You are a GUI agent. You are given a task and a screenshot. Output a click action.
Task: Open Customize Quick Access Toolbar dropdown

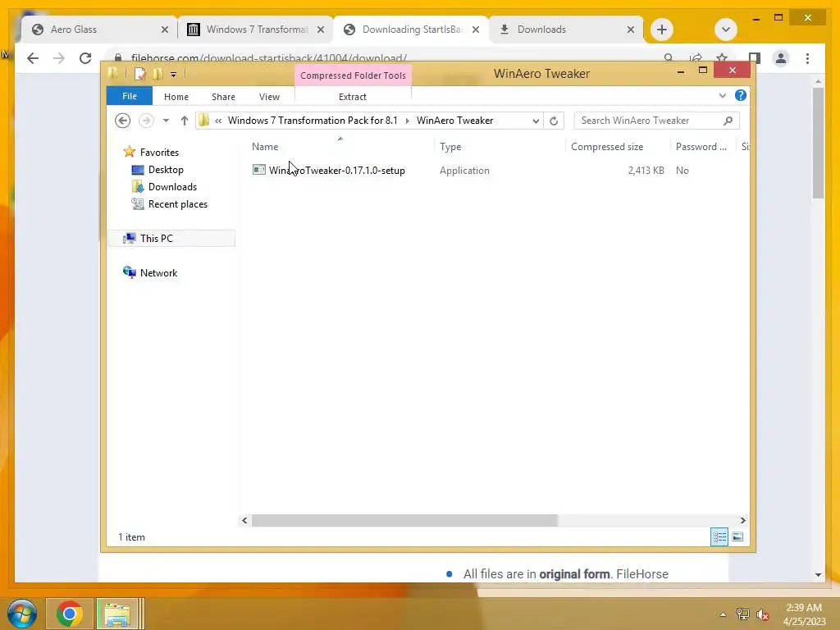tap(174, 75)
